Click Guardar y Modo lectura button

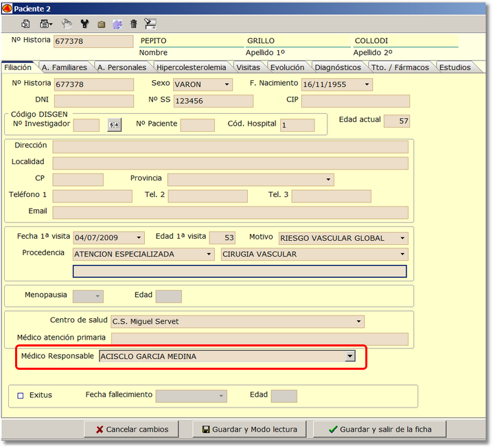(x=249, y=429)
